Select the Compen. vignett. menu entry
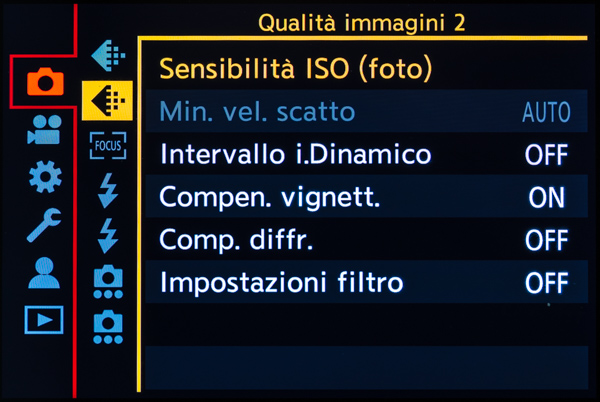 click(270, 198)
